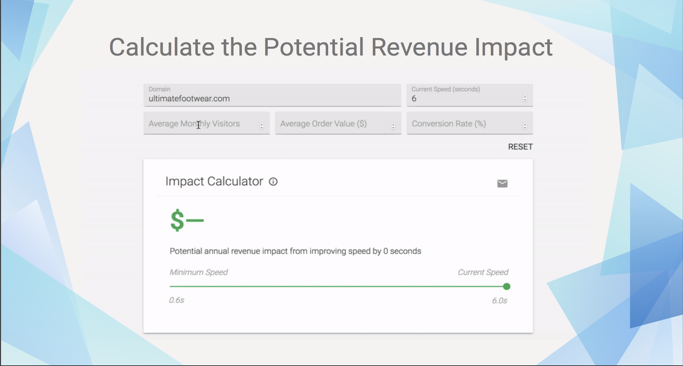Click the RESET button
This screenshot has height=366, width=683.
[x=520, y=147]
